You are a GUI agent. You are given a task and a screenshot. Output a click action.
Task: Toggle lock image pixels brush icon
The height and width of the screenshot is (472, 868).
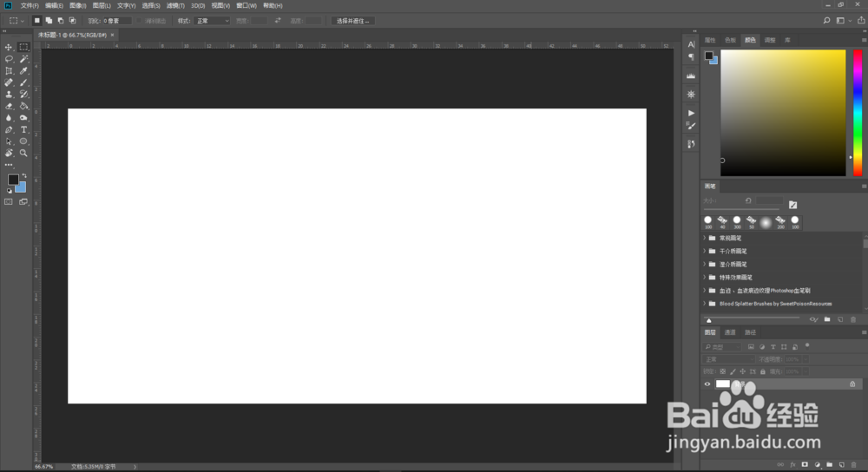[733, 372]
